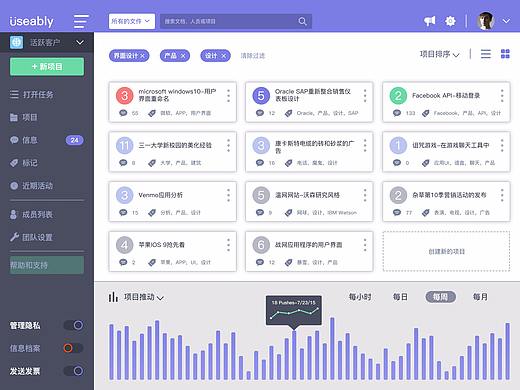
Task: Open the announcements megaphone icon
Action: click(x=430, y=21)
